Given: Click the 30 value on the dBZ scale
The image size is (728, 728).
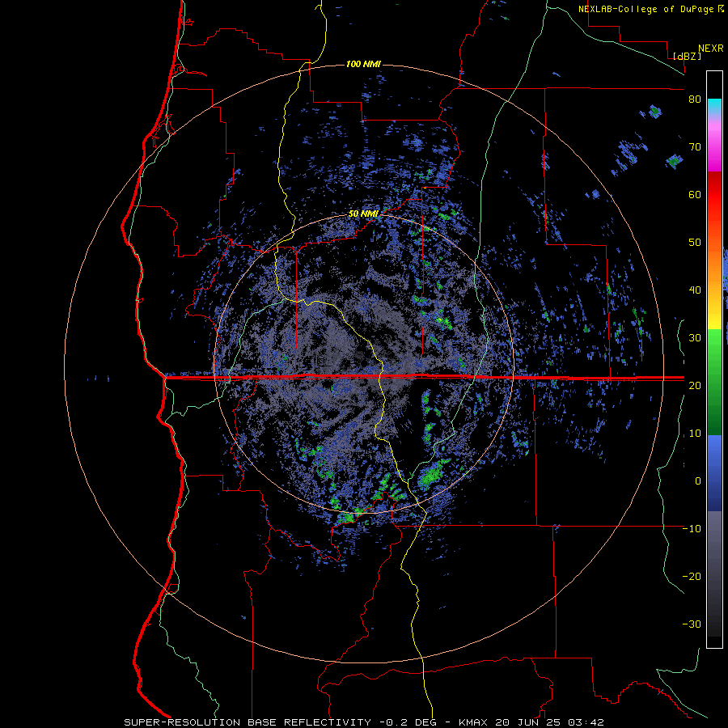Looking at the screenshot, I should click(x=695, y=337).
